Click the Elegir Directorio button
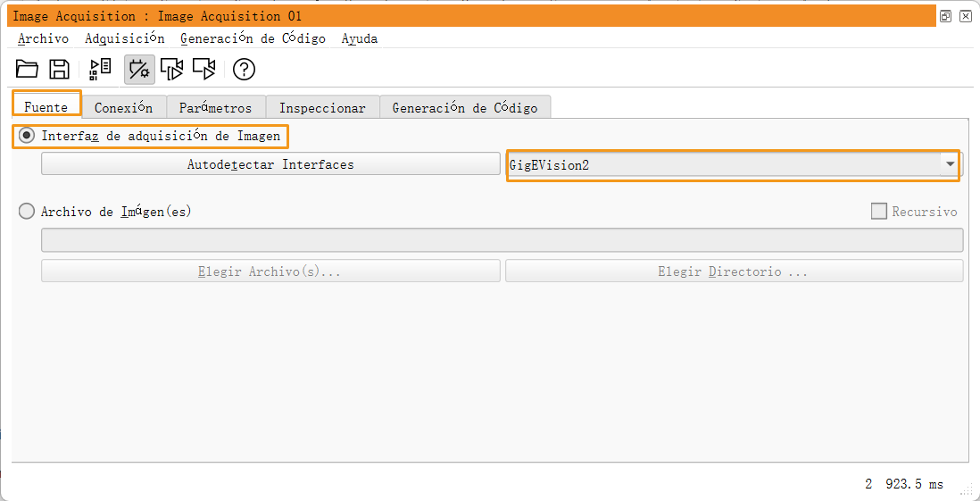Image resolution: width=980 pixels, height=501 pixels. click(x=733, y=271)
